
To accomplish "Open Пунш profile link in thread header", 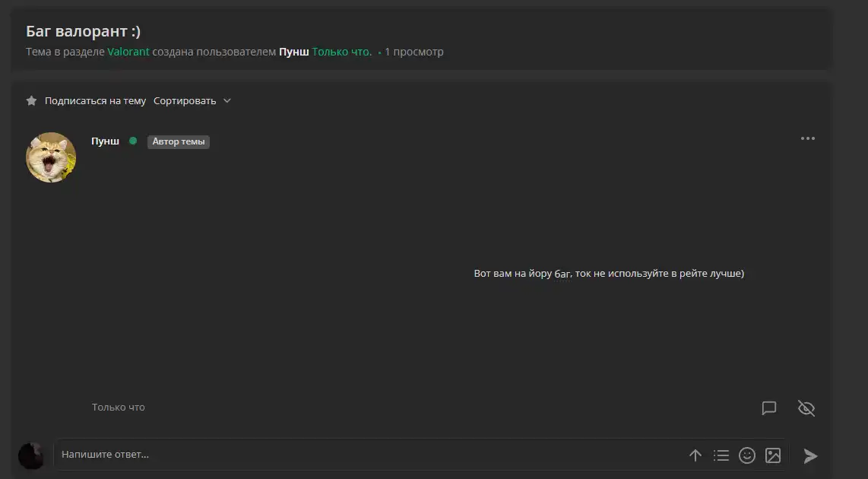I will click(293, 52).
